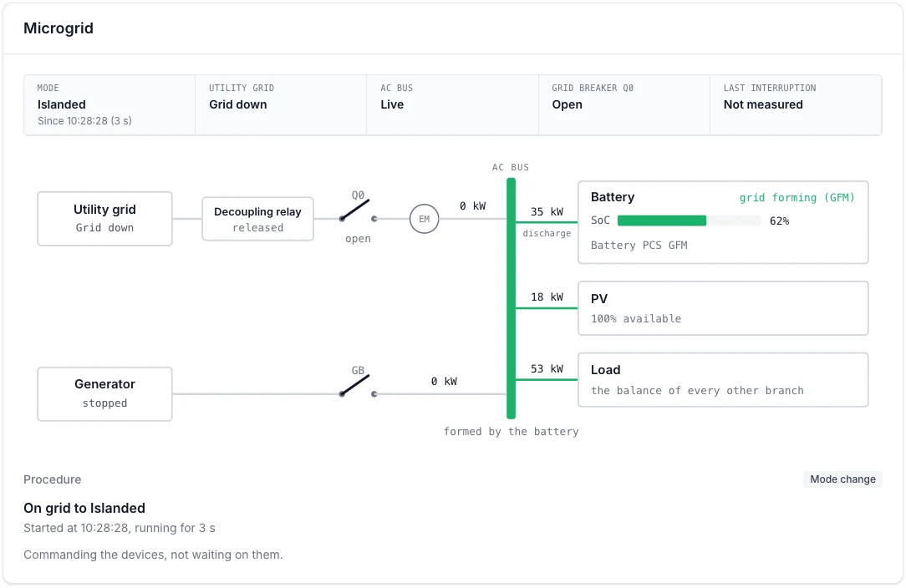Screen dimensions: 906x588
Task: Click 'Commanding the devices, not waiting on them.'
Action: (153, 555)
